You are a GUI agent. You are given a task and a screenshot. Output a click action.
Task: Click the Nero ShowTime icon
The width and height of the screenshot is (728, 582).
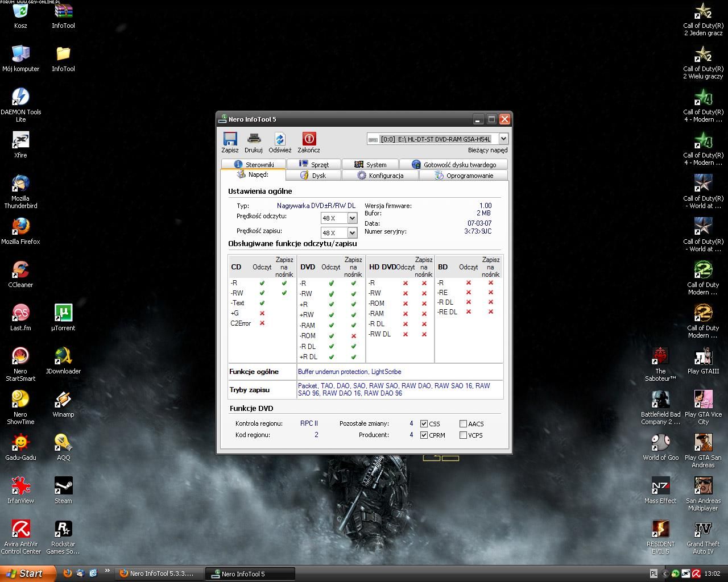click(x=20, y=400)
